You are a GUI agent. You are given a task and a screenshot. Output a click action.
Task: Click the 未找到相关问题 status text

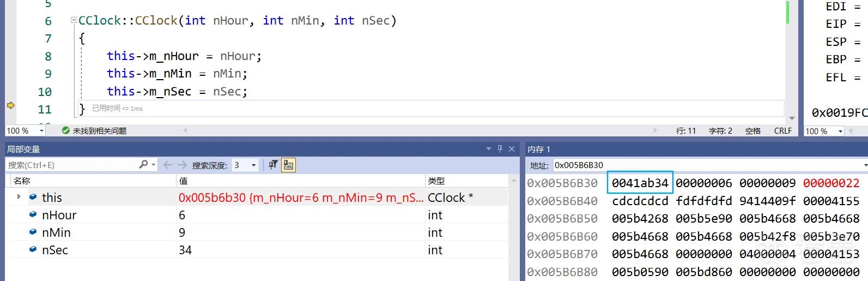[x=100, y=131]
